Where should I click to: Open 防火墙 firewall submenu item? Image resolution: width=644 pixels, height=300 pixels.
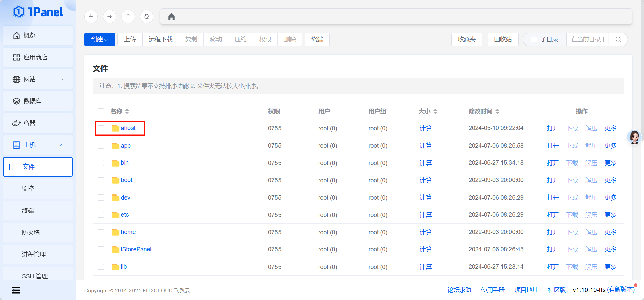(x=38, y=233)
